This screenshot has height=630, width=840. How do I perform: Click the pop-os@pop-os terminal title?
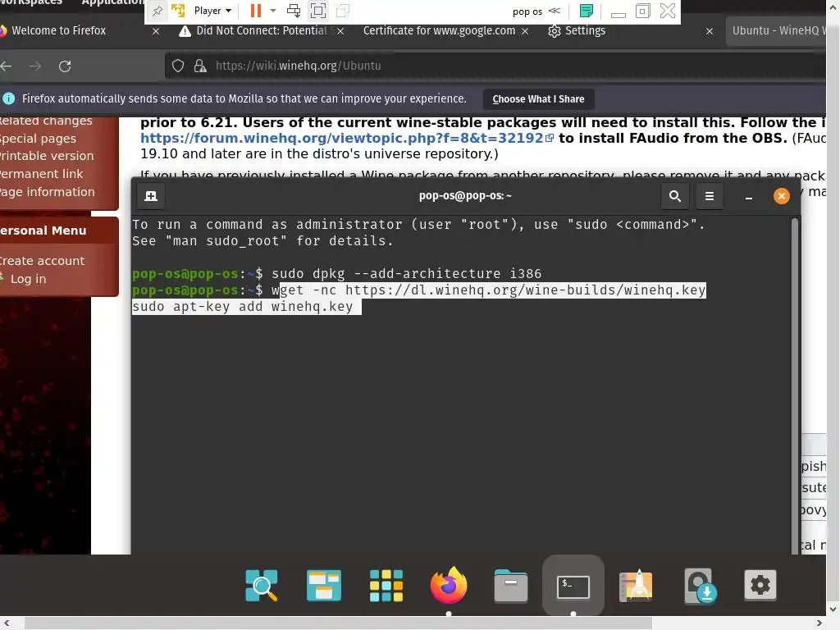point(465,196)
